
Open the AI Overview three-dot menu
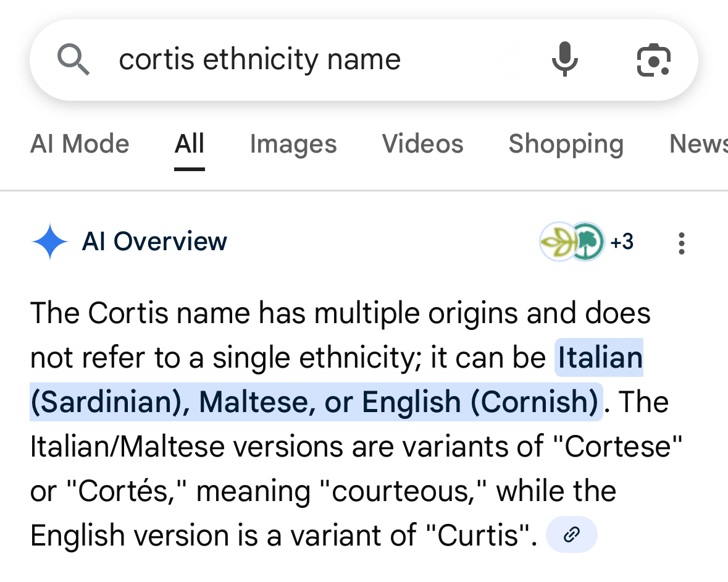coord(681,243)
